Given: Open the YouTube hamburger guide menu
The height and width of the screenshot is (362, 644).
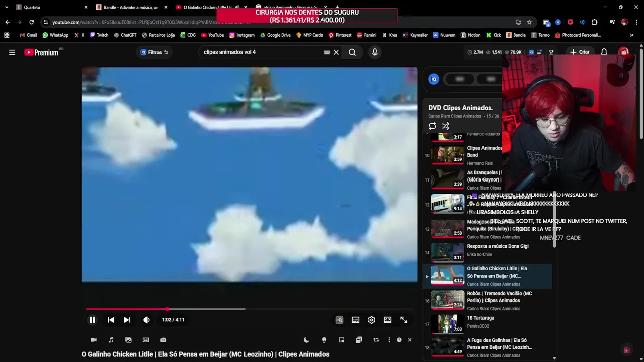Looking at the screenshot, I should 12,52.
